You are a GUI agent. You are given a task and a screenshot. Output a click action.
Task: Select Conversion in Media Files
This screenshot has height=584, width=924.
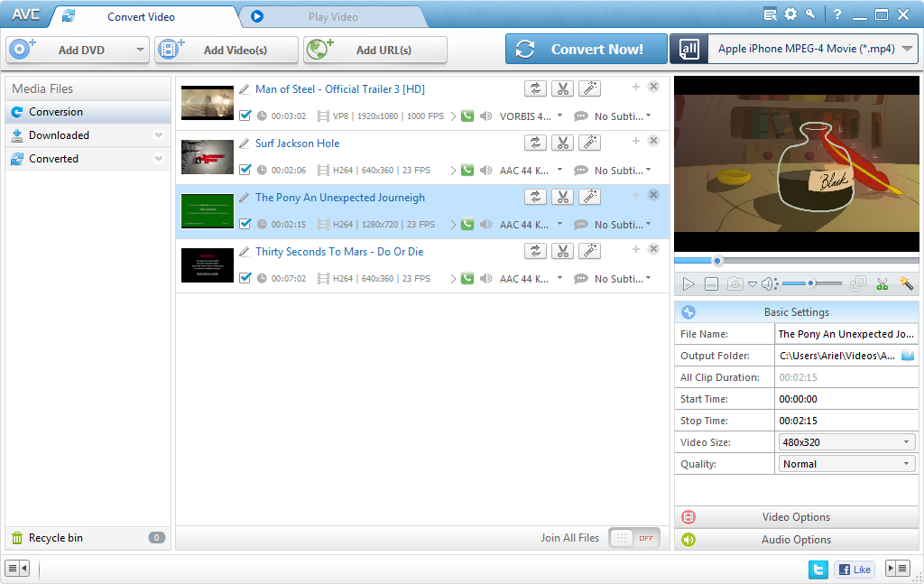pyautogui.click(x=88, y=112)
